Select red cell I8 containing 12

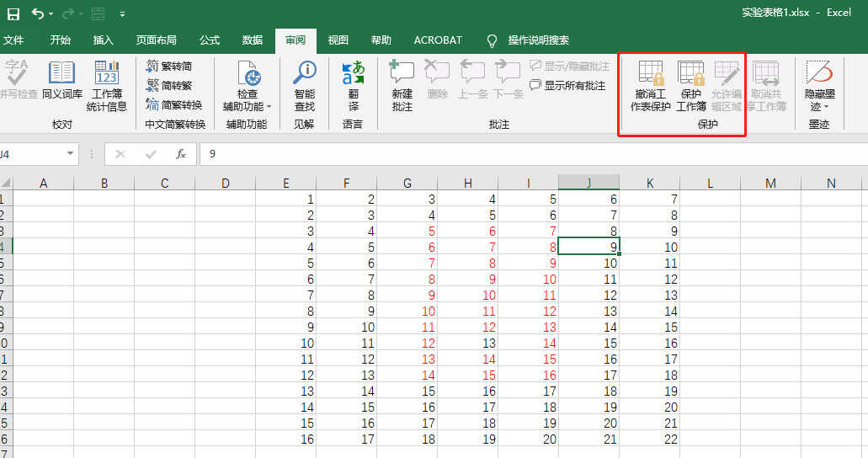[x=528, y=312]
